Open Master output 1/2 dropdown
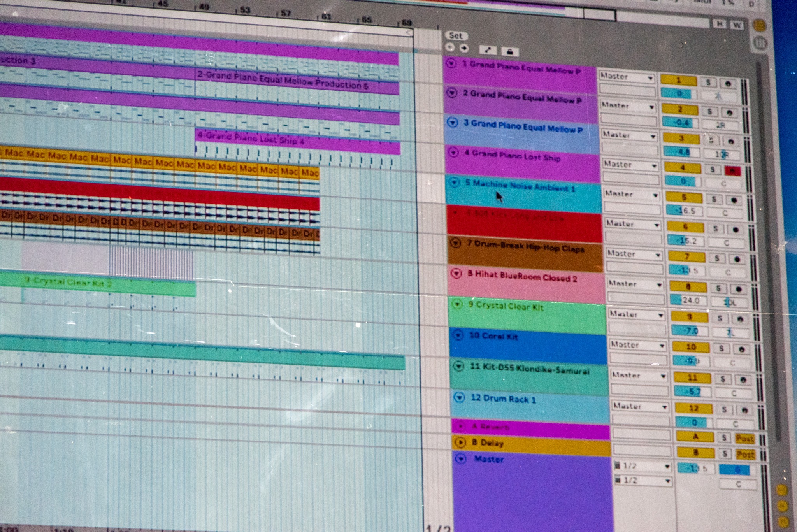Image resolution: width=797 pixels, height=532 pixels. click(643, 480)
